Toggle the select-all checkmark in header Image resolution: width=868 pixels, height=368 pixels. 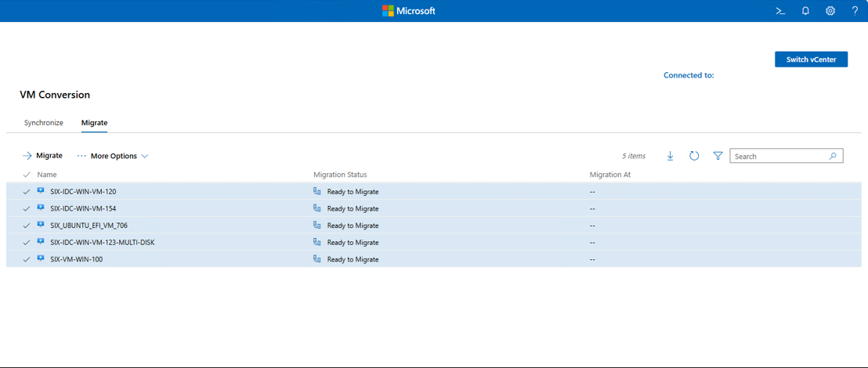27,175
